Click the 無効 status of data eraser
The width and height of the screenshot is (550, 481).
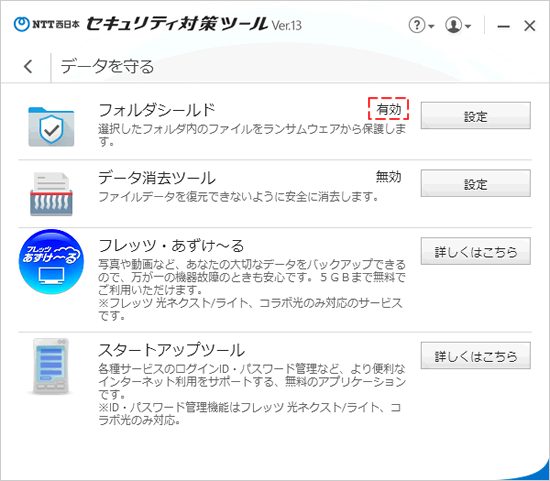pos(389,176)
